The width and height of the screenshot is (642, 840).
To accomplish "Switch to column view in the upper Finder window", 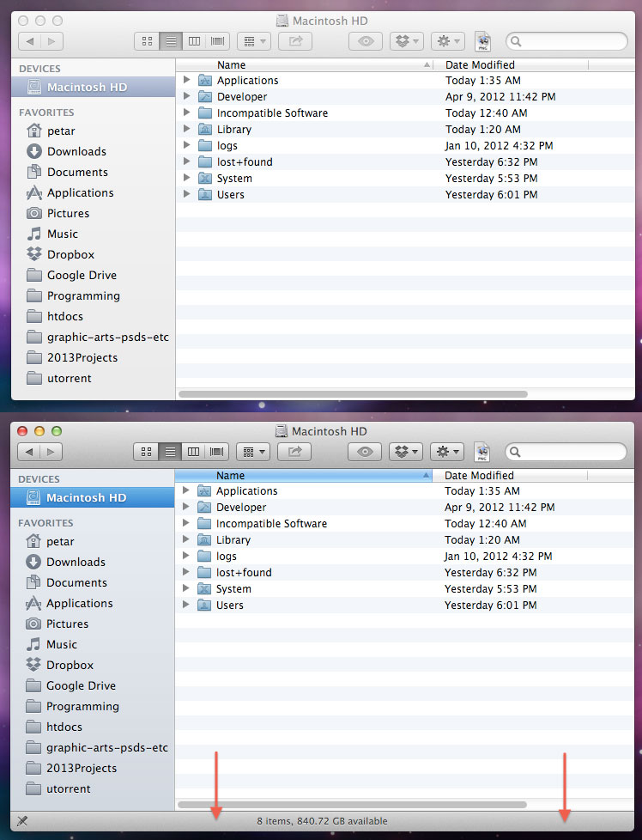I will [194, 41].
